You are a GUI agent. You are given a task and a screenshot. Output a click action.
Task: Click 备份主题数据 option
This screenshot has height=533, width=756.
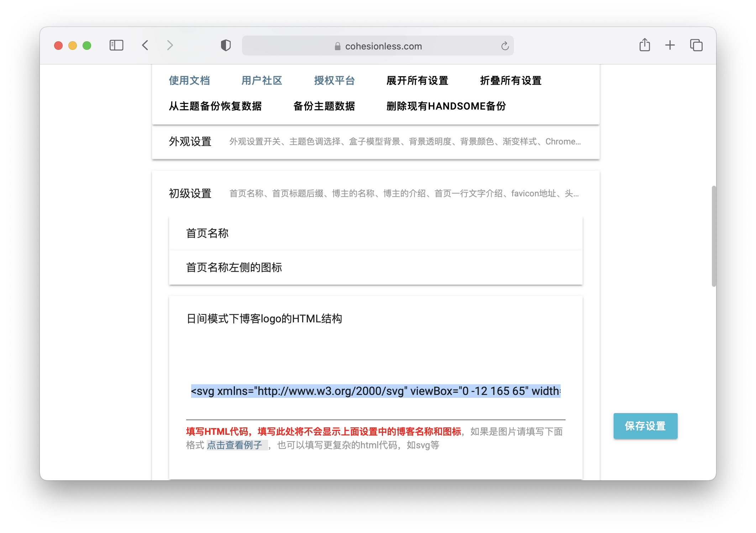[324, 106]
